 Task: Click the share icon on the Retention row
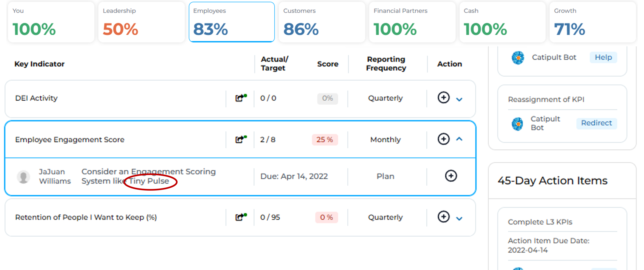pos(239,217)
